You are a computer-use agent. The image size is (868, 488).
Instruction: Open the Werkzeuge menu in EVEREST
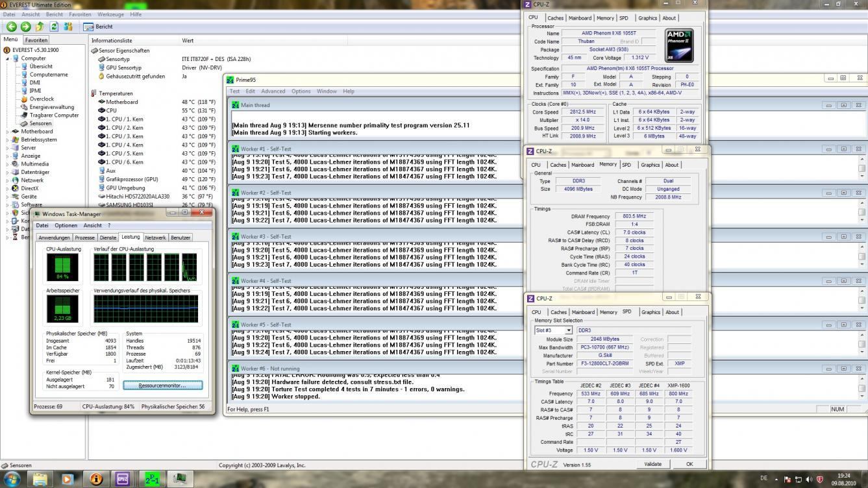click(x=110, y=14)
